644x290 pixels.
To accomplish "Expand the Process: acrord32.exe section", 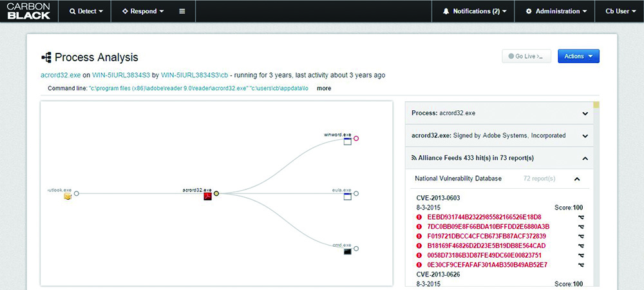I will [499, 113].
